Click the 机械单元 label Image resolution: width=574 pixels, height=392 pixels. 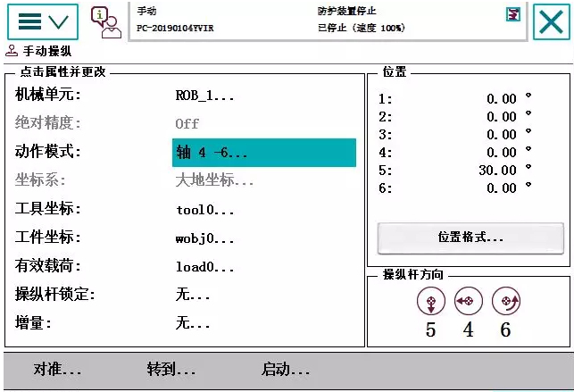[47, 95]
